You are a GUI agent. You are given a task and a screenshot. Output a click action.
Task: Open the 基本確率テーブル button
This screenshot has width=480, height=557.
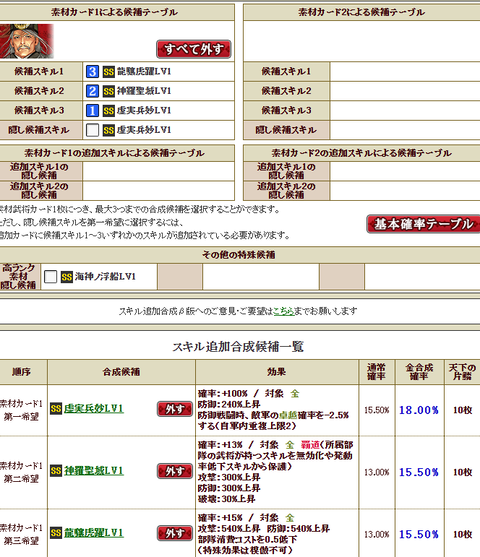coord(423,224)
